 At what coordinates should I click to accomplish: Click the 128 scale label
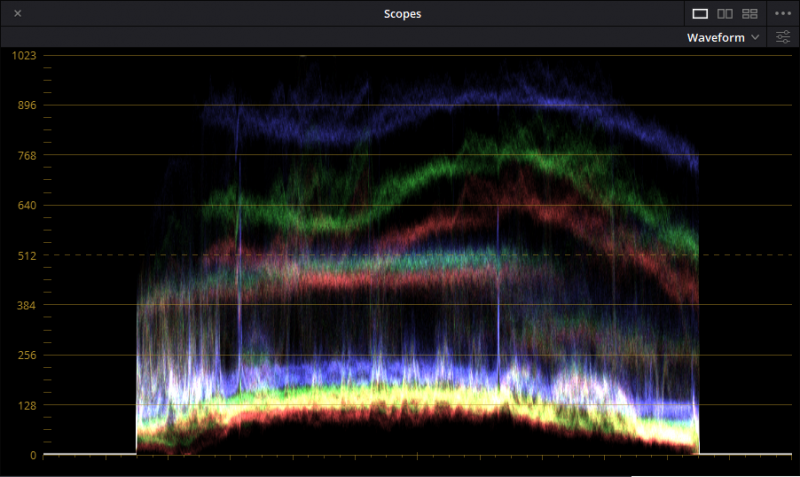[x=27, y=406]
